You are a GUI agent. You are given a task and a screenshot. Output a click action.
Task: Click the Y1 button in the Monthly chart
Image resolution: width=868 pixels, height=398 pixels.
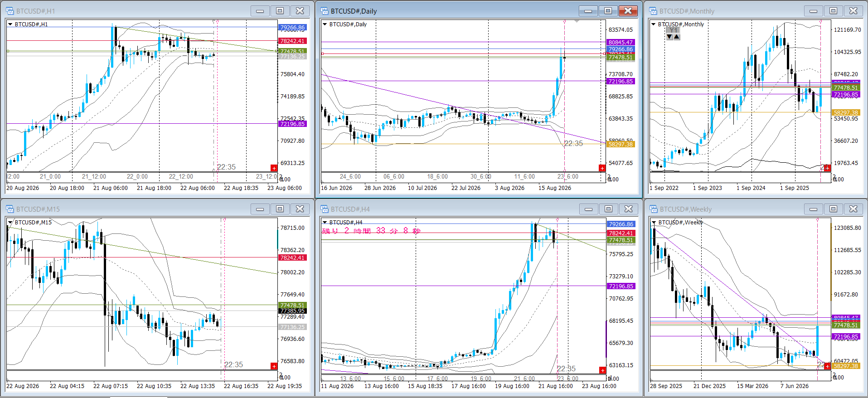673,30
